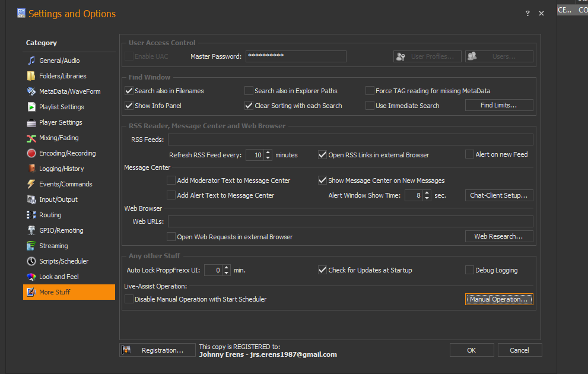Screen dimensions: 588x374
Task: Toggle Open RSS Links in external Browser
Action: click(322, 155)
